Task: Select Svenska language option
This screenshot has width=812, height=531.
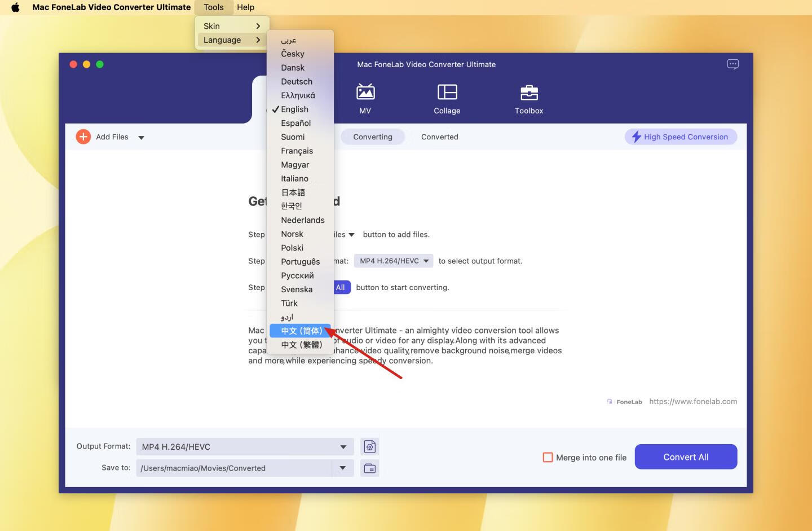Action: (300, 289)
